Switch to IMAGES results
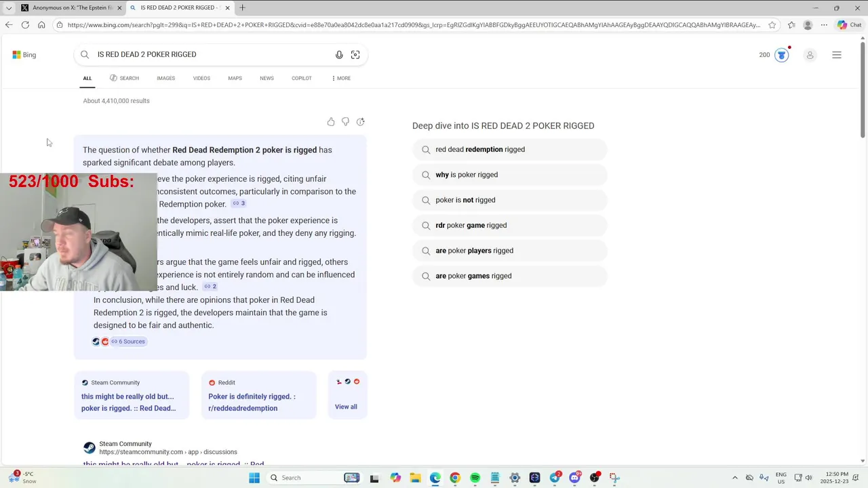Viewport: 868px width, 488px height. point(165,79)
